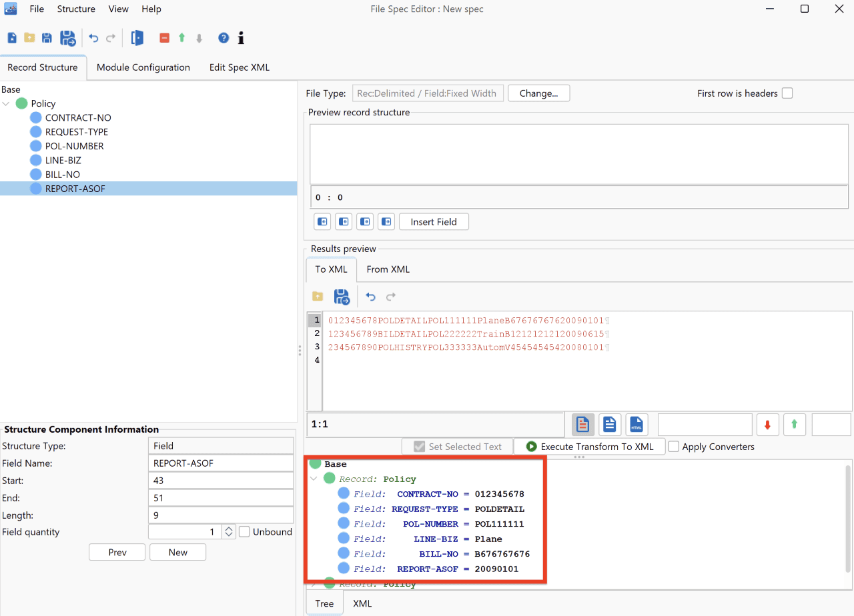Image resolution: width=854 pixels, height=616 pixels.
Task: Click the Set Selected Text button
Action: coord(457,447)
